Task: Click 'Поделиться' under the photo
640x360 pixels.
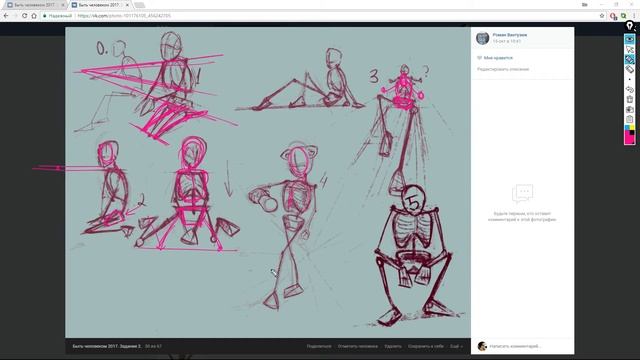Action: (x=319, y=346)
